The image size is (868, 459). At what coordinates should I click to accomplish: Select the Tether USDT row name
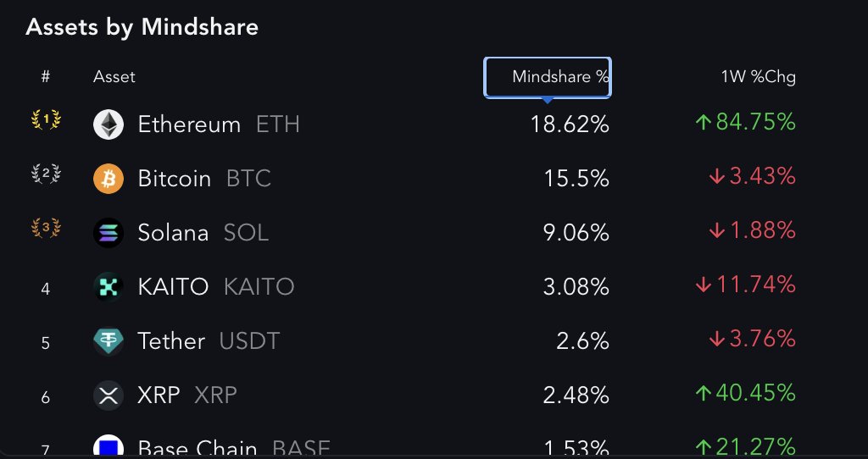click(x=209, y=341)
